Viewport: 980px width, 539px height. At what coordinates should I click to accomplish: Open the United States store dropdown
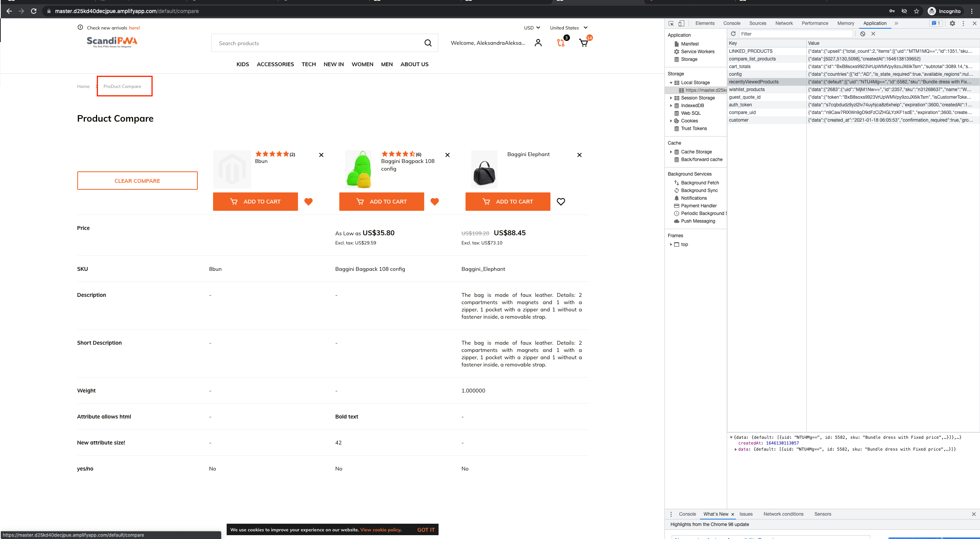click(x=568, y=28)
